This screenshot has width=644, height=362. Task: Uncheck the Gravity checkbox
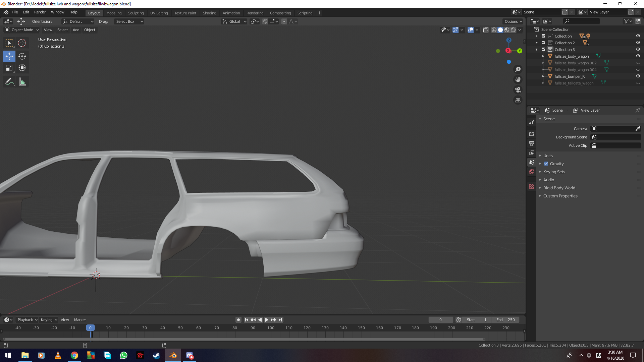coord(546,164)
